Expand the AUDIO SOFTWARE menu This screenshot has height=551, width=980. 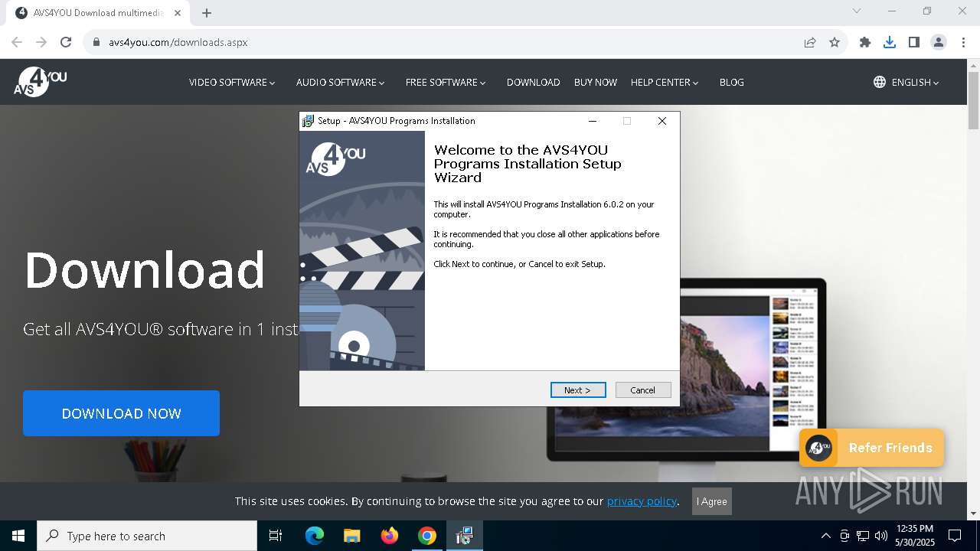[340, 82]
